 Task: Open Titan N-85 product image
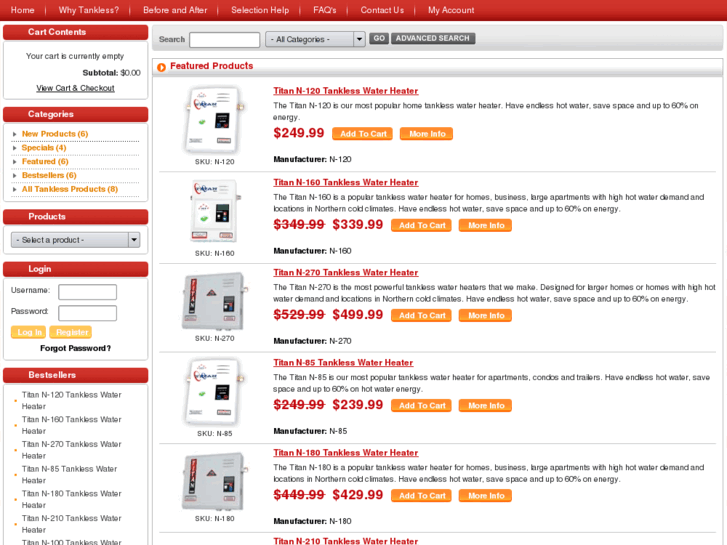click(214, 392)
